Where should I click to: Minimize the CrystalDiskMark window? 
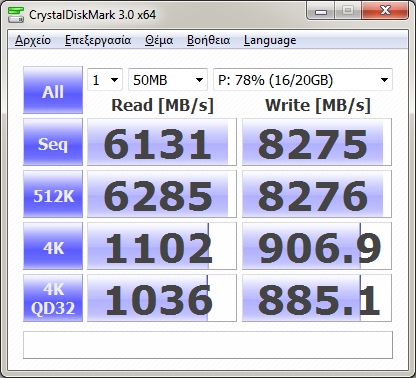(321, 11)
